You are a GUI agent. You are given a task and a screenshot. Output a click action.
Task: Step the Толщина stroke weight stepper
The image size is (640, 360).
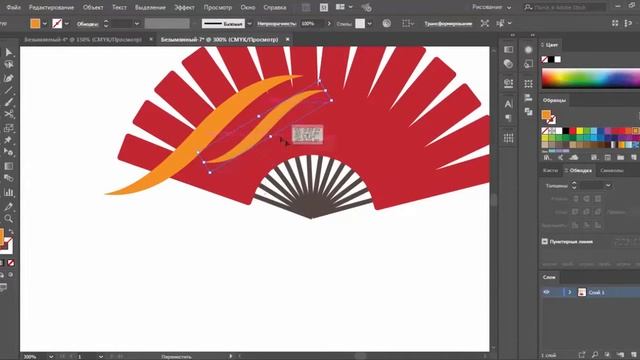[574, 186]
